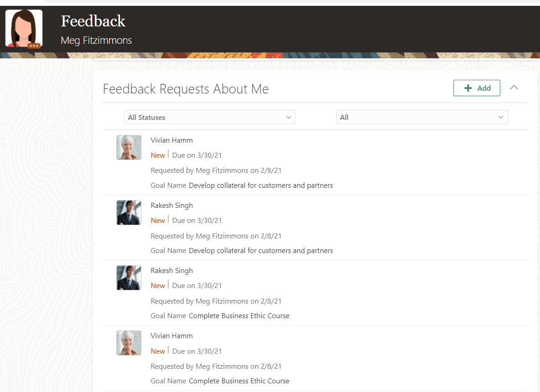Open Meg Fitzimmons's profile photo menu
540x392 pixels.
[x=23, y=29]
